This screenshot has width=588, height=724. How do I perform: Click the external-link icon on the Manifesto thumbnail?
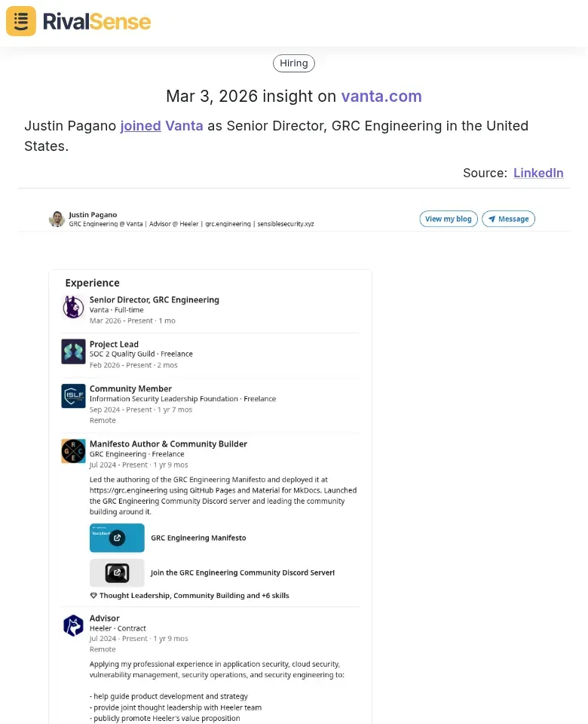click(117, 538)
